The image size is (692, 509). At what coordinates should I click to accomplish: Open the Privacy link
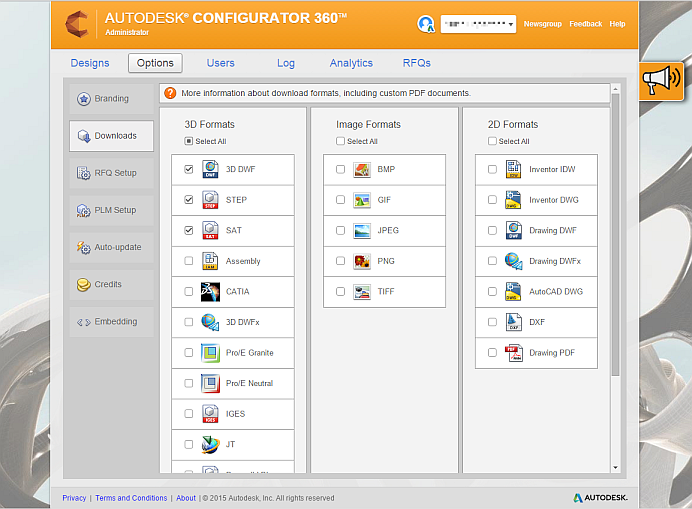coord(74,498)
